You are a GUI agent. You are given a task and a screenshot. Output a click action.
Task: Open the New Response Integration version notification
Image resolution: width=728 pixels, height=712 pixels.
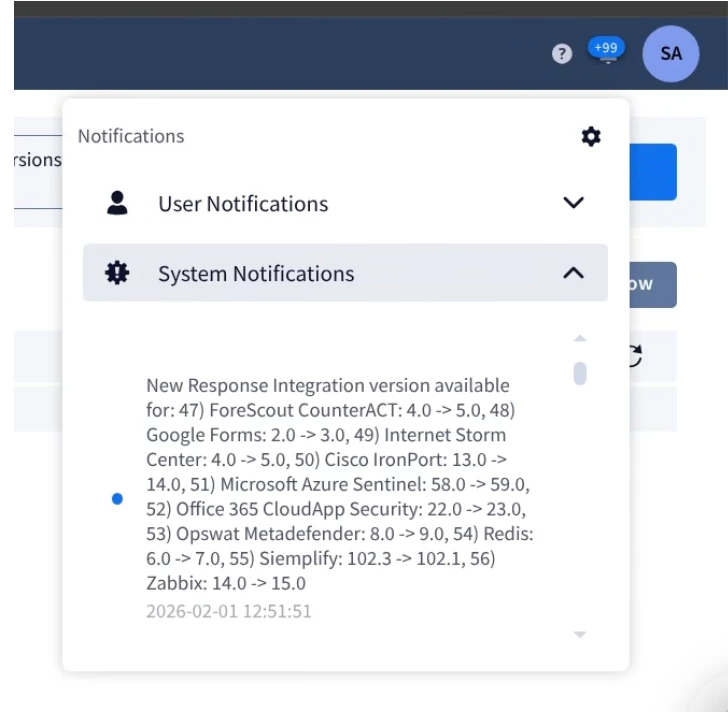pos(339,484)
